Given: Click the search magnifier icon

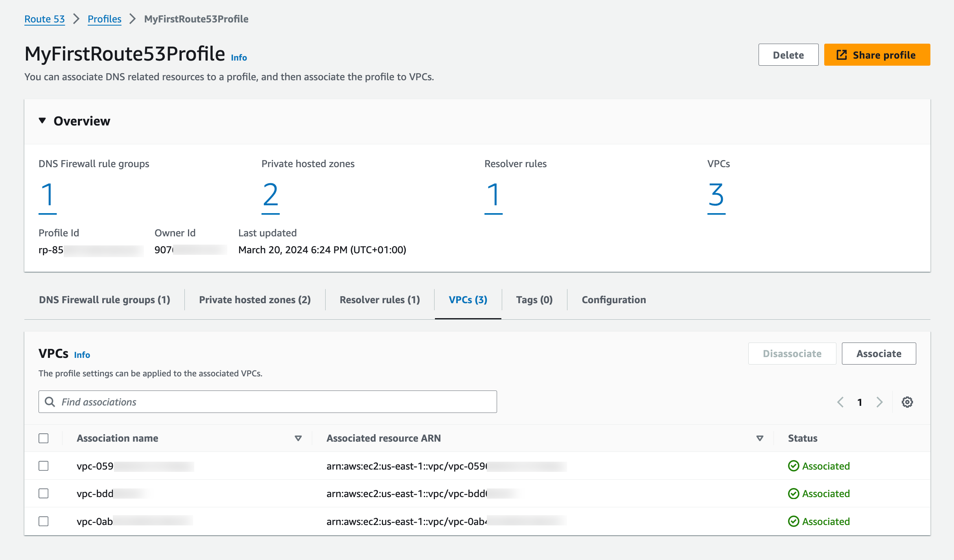Looking at the screenshot, I should pyautogui.click(x=50, y=402).
